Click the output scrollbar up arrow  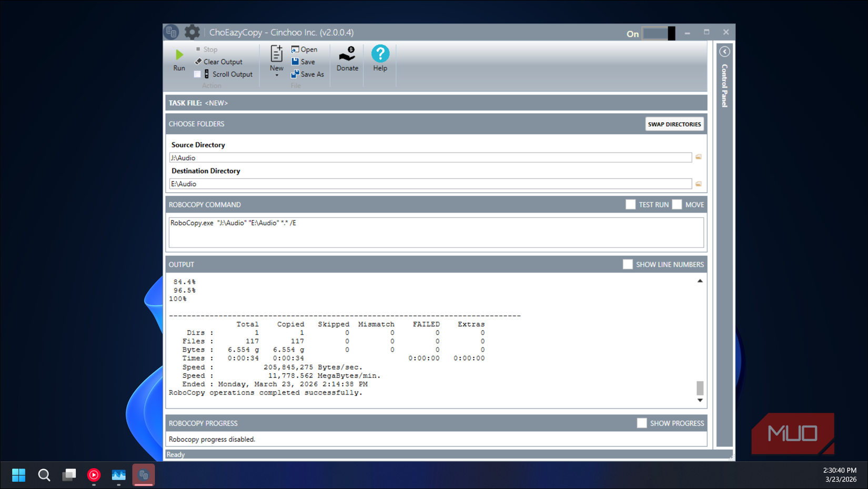(x=700, y=281)
